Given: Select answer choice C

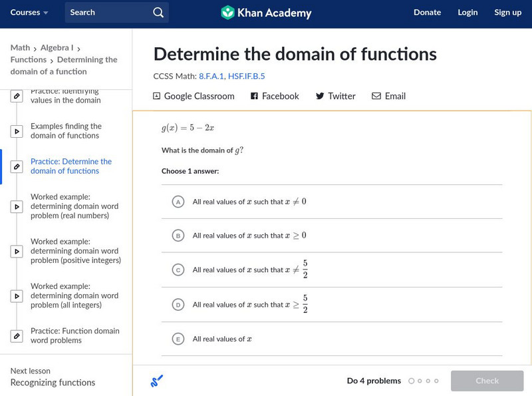Looking at the screenshot, I should pyautogui.click(x=177, y=270).
